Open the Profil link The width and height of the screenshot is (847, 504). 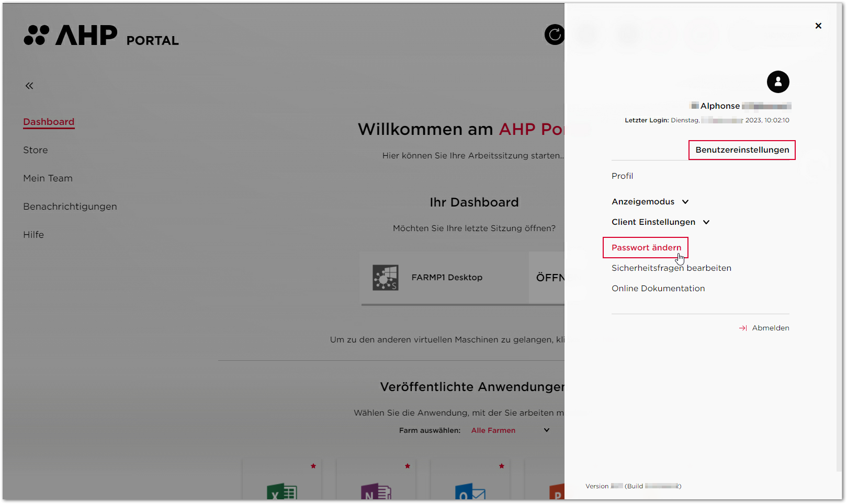pos(622,176)
